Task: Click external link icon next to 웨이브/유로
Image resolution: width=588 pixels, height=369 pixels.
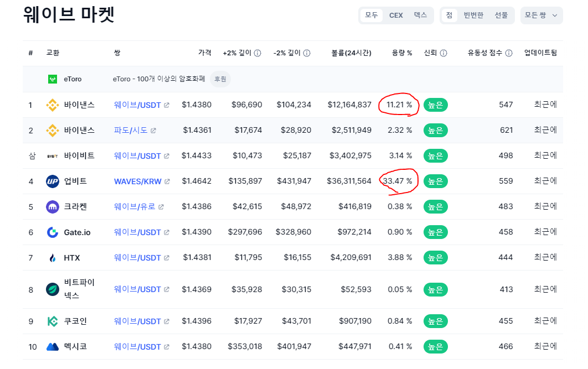Action: pos(161,207)
